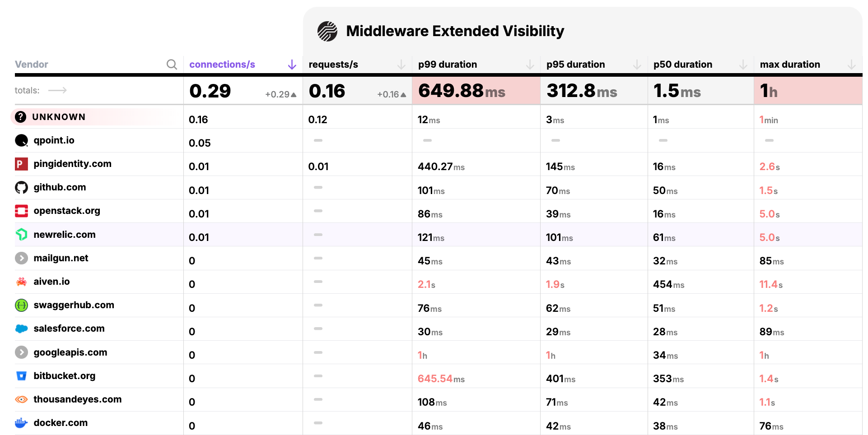Click the GitHub octocat logo icon
Viewport: 868px width, 435px height.
click(21, 187)
